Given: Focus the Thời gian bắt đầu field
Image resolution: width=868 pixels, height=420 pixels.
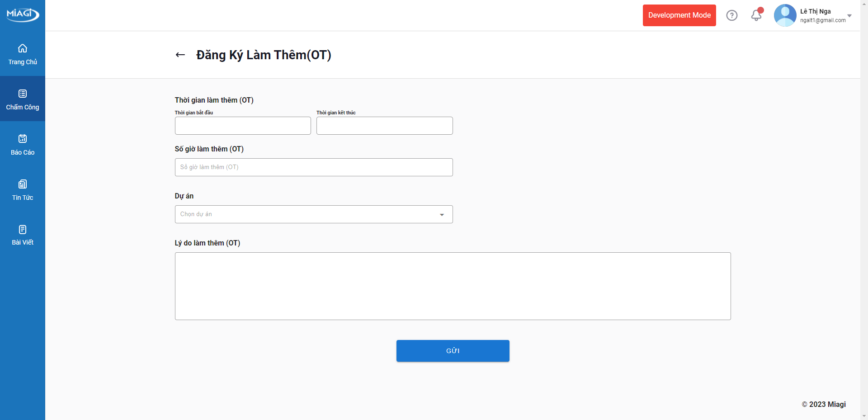Looking at the screenshot, I should tap(243, 126).
